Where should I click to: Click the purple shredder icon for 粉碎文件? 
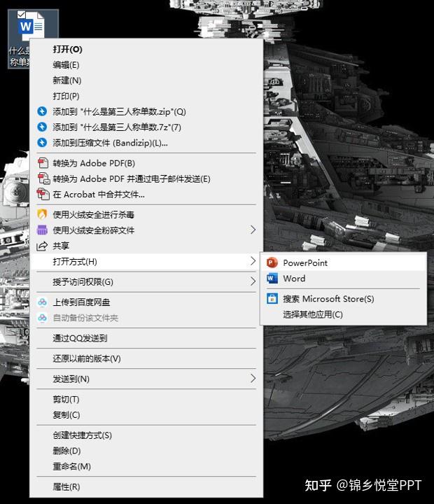(42, 230)
